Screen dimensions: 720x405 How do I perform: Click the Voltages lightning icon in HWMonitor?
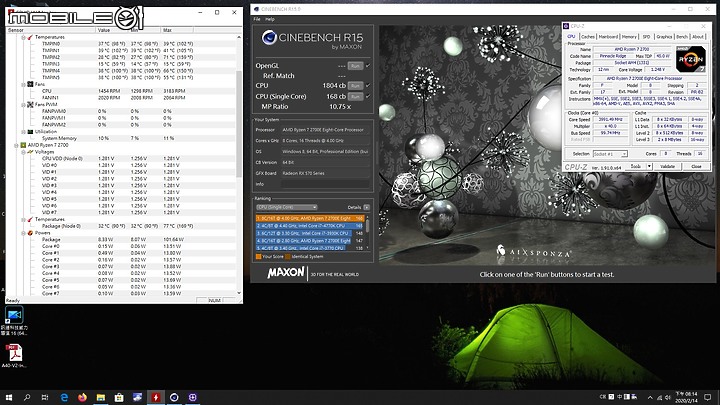[30, 152]
